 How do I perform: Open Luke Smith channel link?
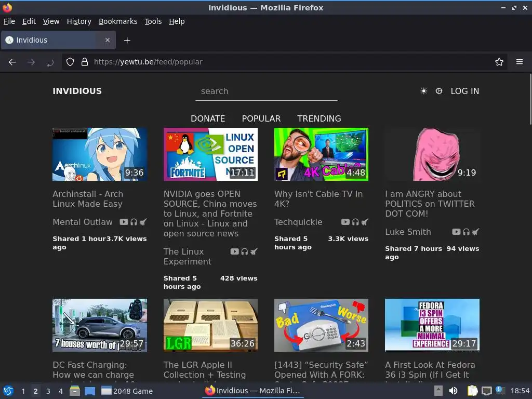(x=408, y=232)
